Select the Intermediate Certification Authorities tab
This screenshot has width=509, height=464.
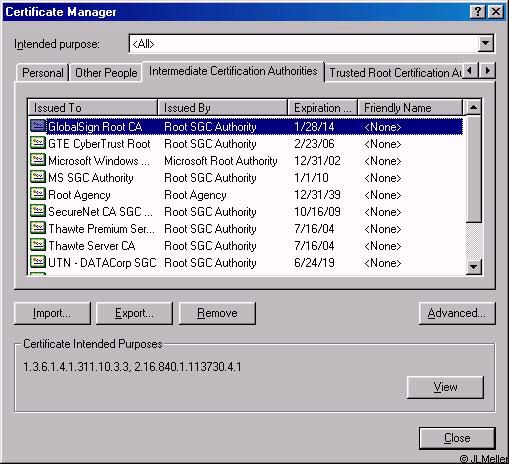233,71
